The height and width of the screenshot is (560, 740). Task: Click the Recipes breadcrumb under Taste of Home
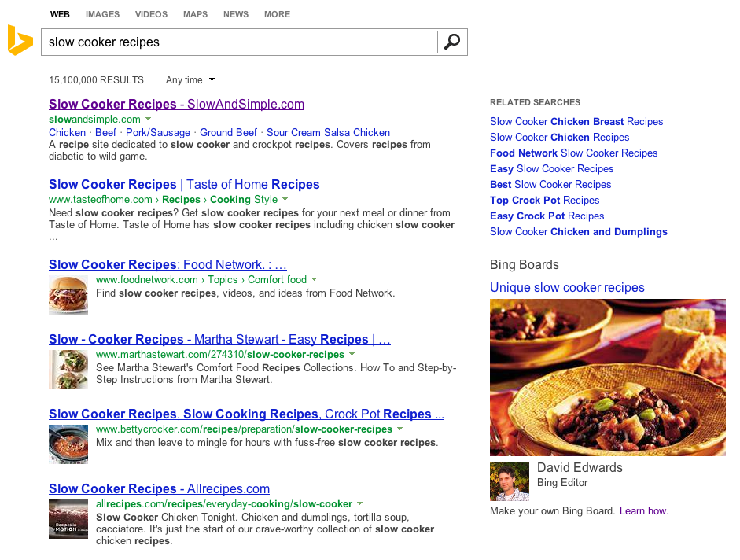181,199
